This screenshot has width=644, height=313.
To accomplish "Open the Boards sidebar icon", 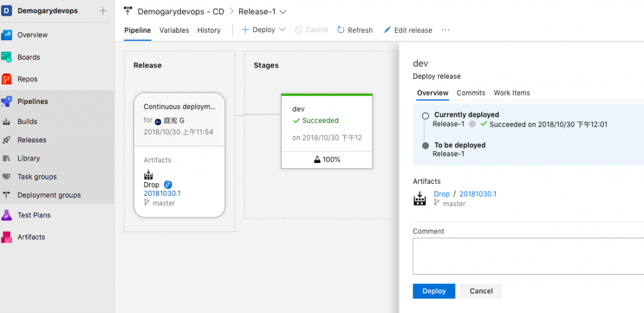I will click(6, 57).
